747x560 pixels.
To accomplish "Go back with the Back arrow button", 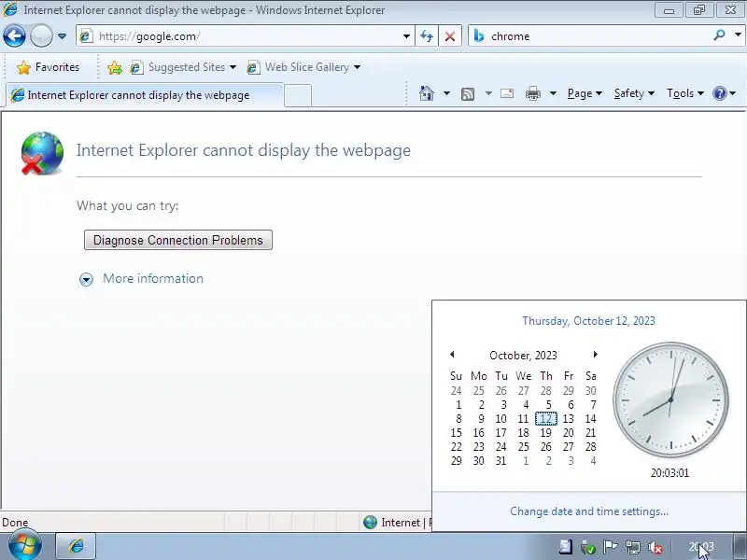I will point(14,35).
